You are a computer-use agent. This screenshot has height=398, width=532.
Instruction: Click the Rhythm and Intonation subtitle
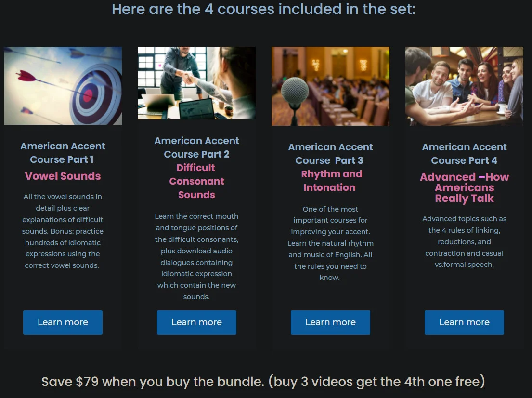coord(330,181)
